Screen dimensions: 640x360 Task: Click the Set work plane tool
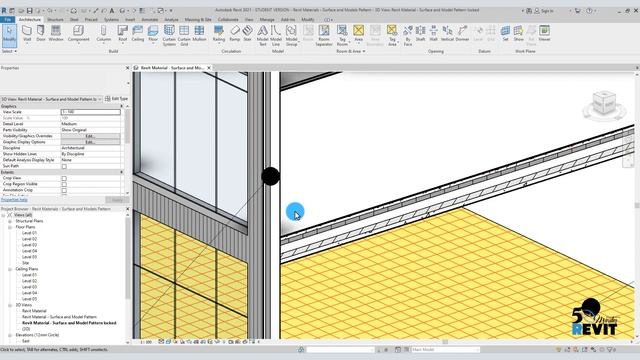[505, 34]
